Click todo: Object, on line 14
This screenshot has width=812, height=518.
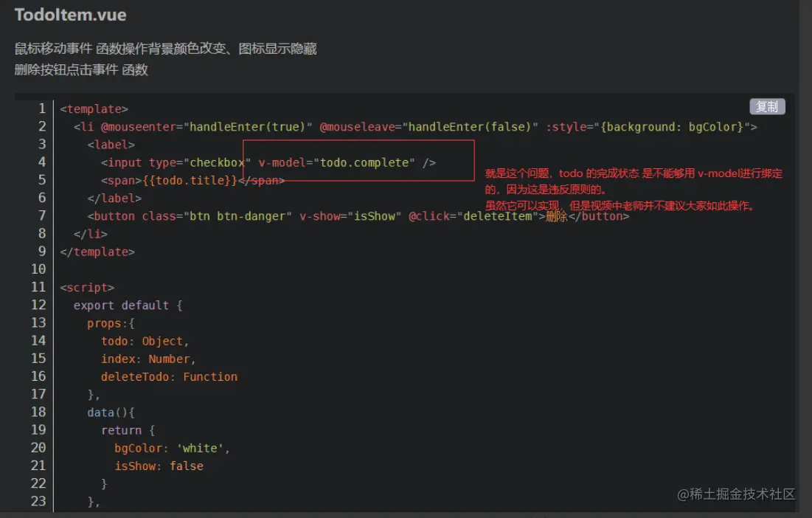[145, 342]
